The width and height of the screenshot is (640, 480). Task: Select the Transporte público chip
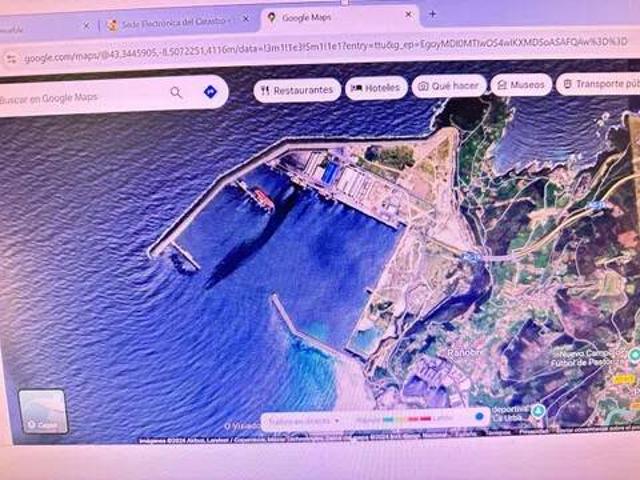[x=599, y=86]
